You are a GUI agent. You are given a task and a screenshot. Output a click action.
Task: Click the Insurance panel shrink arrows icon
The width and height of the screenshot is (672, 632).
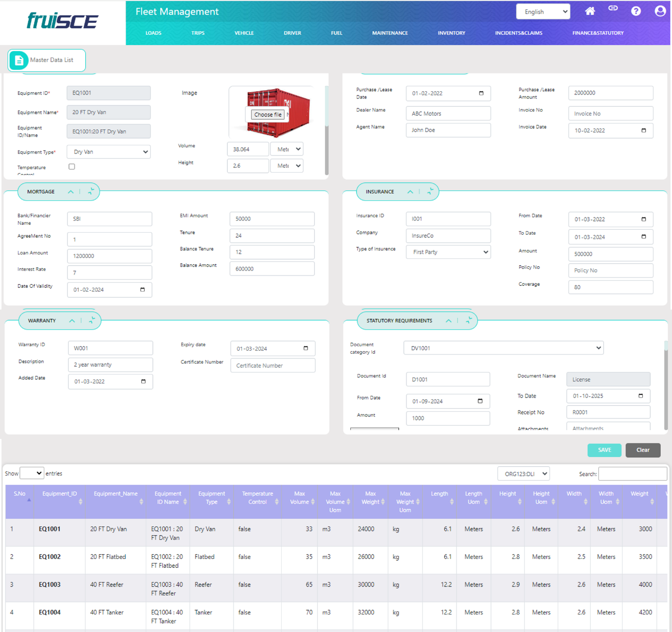point(430,192)
